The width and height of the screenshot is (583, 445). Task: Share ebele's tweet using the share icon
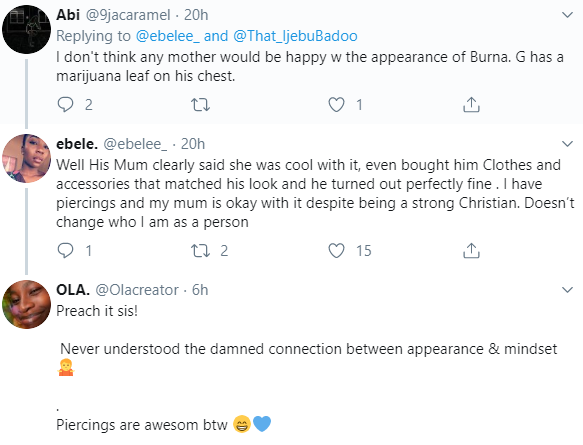pos(471,251)
